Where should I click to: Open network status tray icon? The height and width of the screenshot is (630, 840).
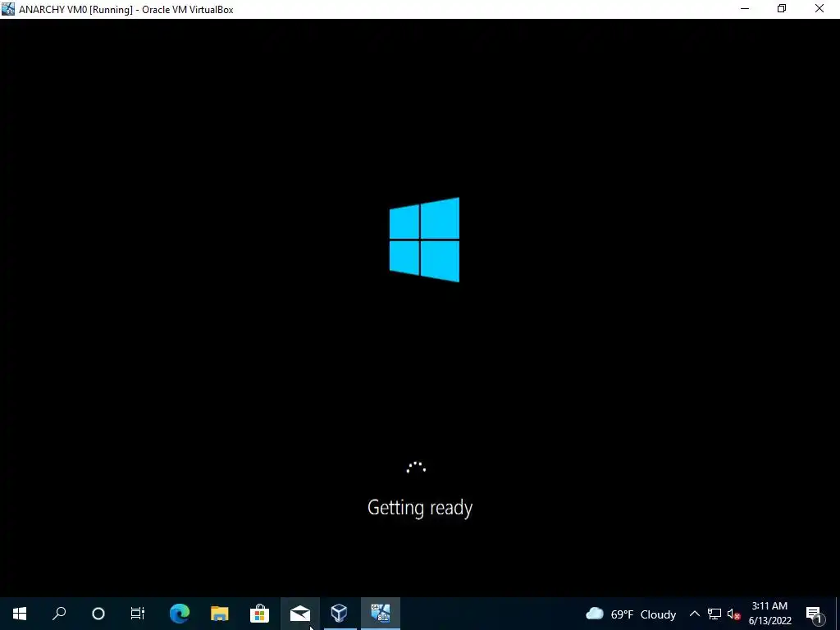[x=714, y=614]
